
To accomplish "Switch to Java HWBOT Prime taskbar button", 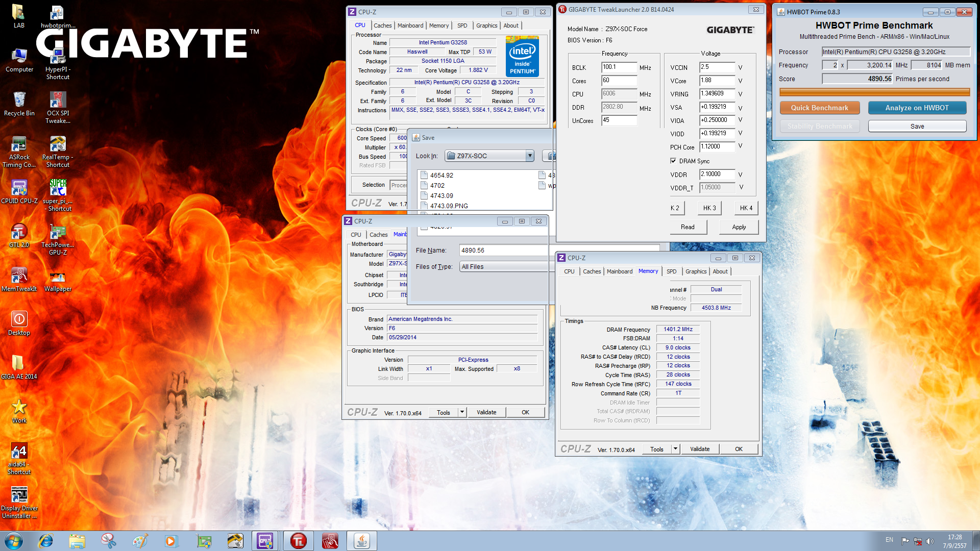I will coord(362,541).
